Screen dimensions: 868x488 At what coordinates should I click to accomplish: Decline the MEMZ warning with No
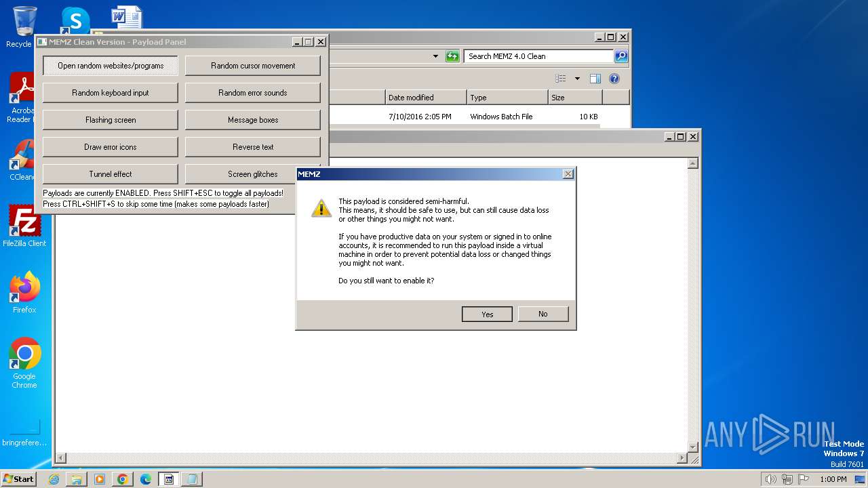542,314
